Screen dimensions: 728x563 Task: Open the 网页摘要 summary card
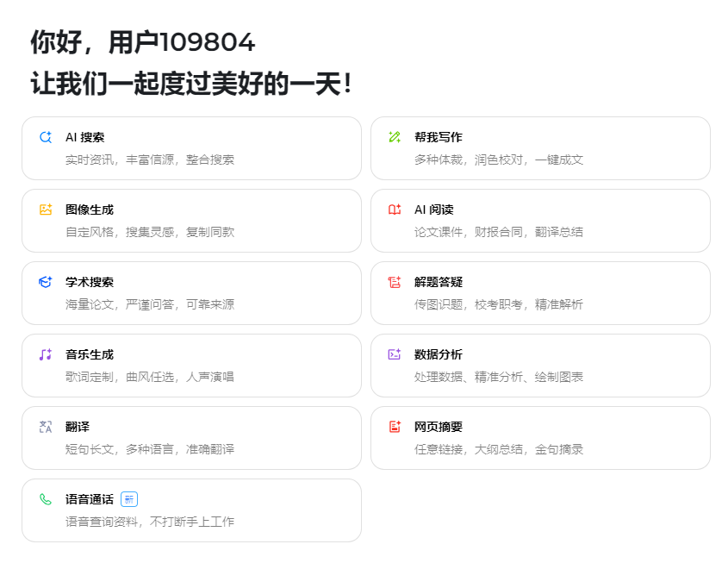[540, 438]
